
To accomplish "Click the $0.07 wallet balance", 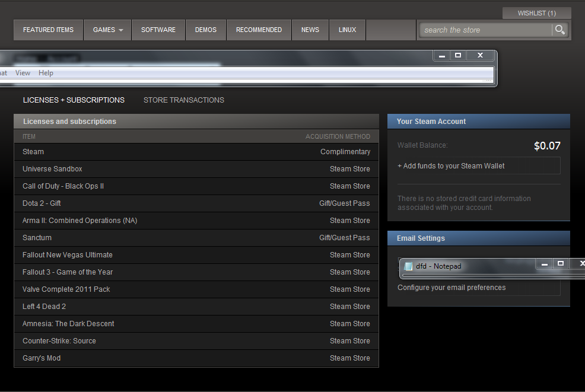I will pyautogui.click(x=547, y=145).
